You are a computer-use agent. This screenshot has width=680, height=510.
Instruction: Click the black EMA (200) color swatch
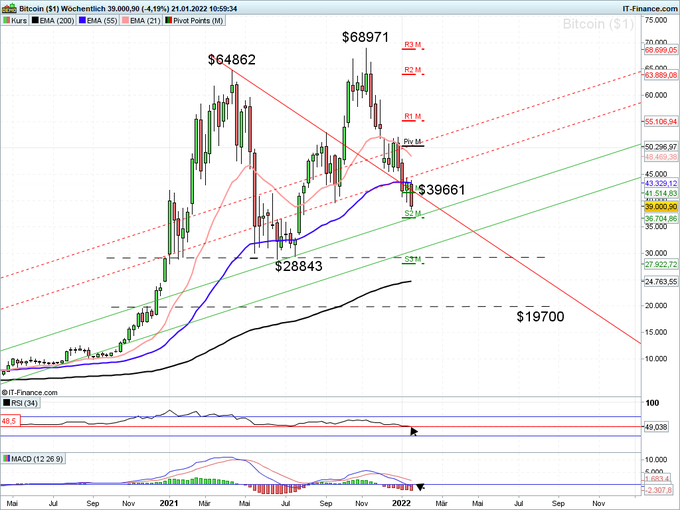(35, 20)
